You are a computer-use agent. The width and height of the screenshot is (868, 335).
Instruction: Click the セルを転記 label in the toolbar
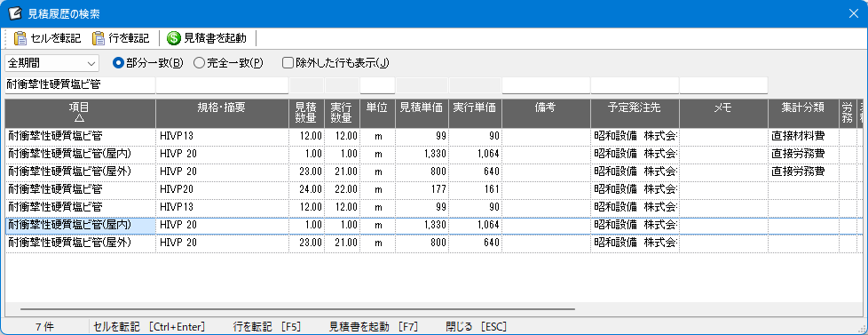pyautogui.click(x=56, y=38)
